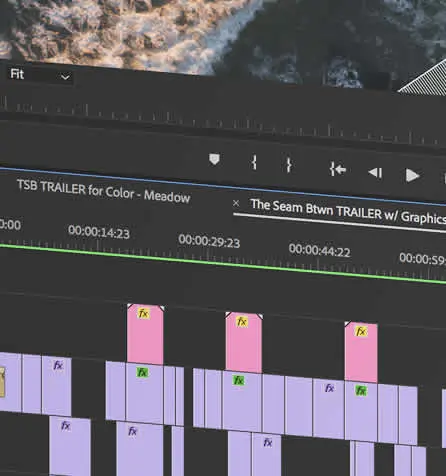Click the yellow fx badge on middle pink clip

(242, 322)
